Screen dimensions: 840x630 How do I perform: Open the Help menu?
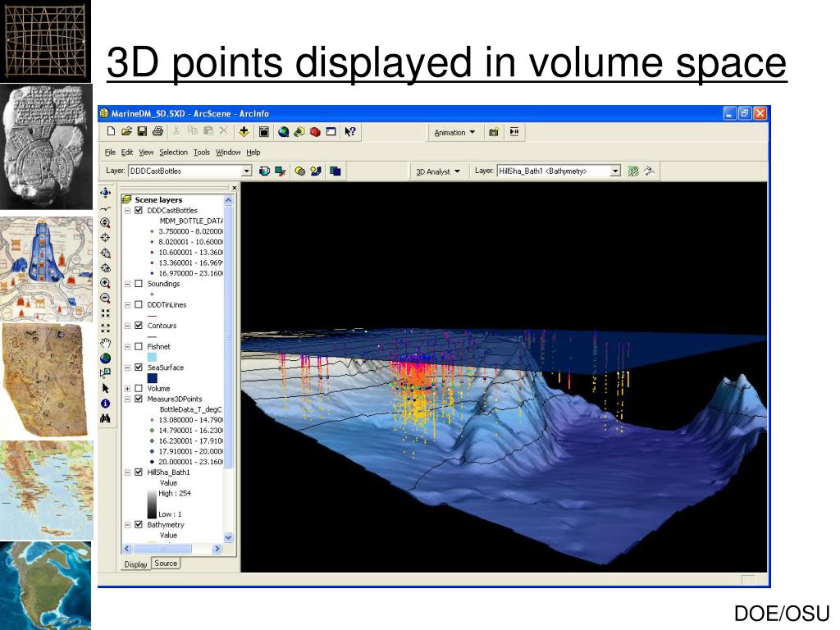(x=253, y=152)
